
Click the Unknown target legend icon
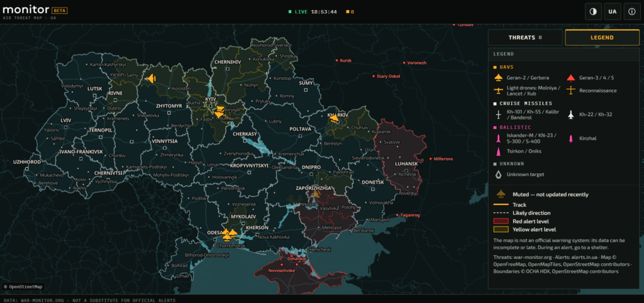(x=499, y=175)
